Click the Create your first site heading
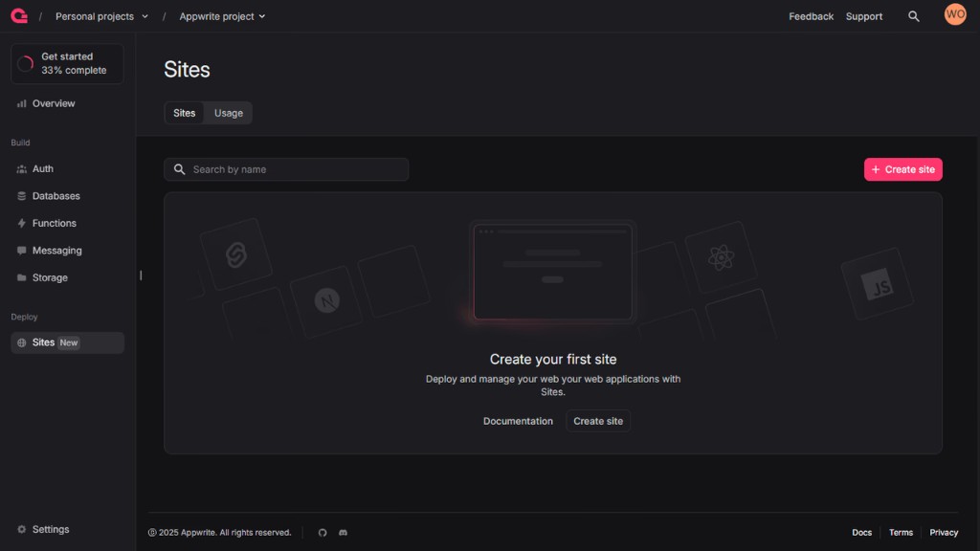The height and width of the screenshot is (551, 980). point(553,360)
